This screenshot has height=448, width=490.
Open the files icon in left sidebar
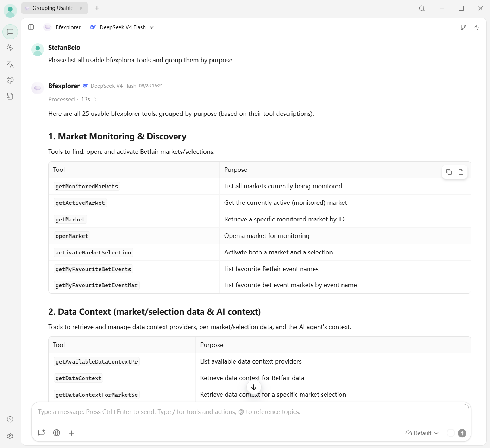10,96
